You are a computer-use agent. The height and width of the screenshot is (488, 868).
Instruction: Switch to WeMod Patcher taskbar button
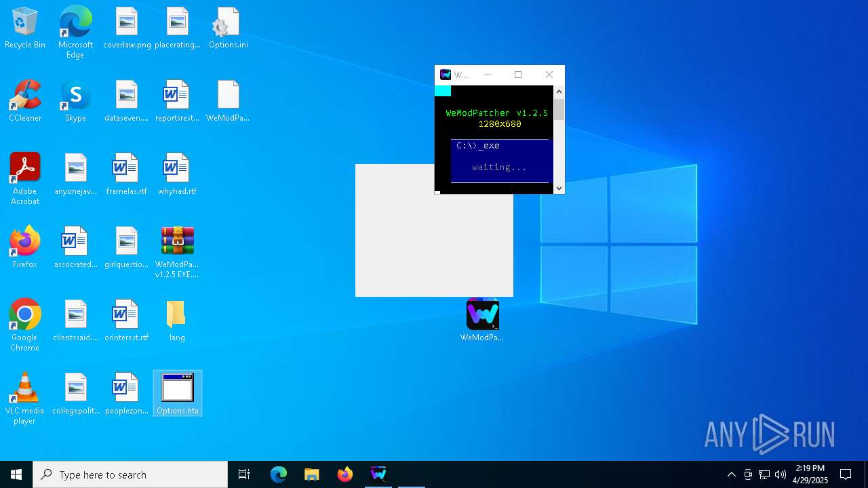[x=378, y=474]
